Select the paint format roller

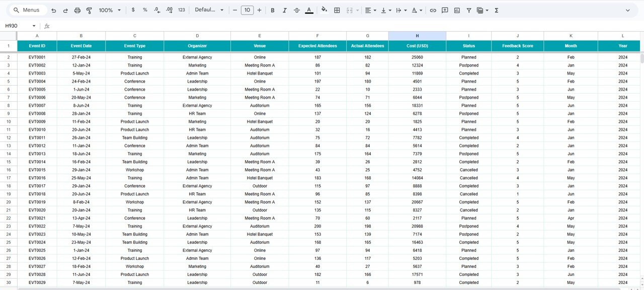tap(89, 10)
